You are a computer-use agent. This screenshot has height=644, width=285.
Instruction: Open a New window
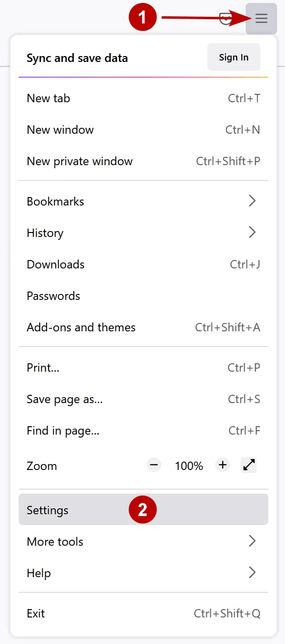pyautogui.click(x=60, y=129)
